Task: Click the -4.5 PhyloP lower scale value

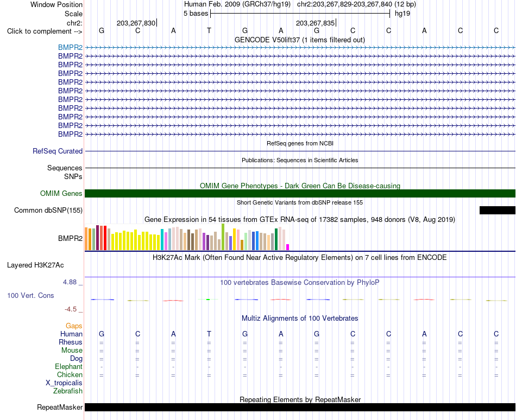Action: [71, 309]
